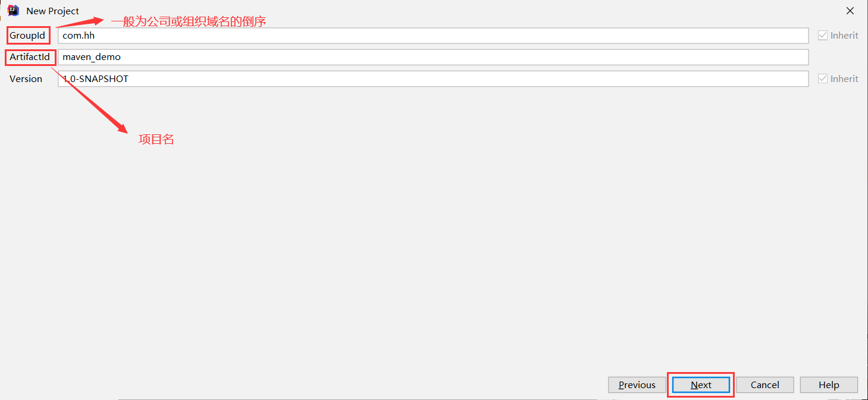Focus the ArtifactId field containing maven_demo

click(433, 57)
